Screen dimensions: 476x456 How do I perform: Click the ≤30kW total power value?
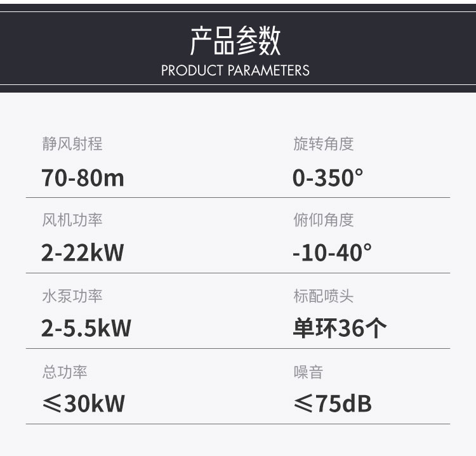(83, 403)
